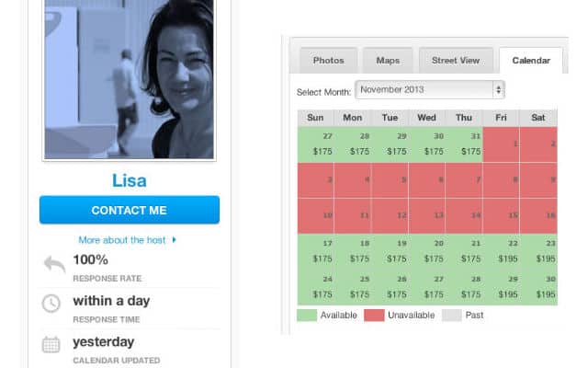Viewport: 588px width, 368px height.
Task: Switch to the Photos tab
Action: [329, 61]
